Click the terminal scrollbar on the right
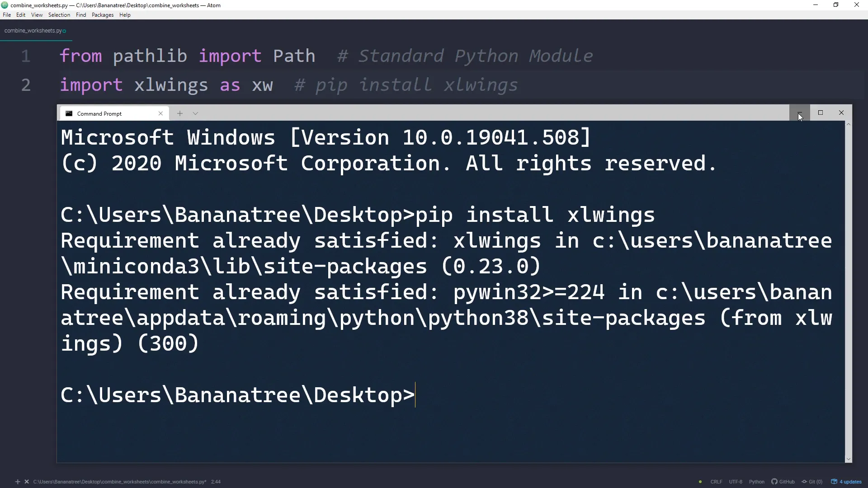The height and width of the screenshot is (488, 868). point(849,289)
